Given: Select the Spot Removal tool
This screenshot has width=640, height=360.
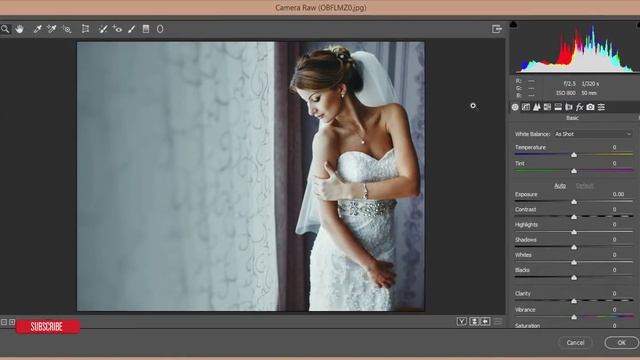Looking at the screenshot, I should click(103, 29).
